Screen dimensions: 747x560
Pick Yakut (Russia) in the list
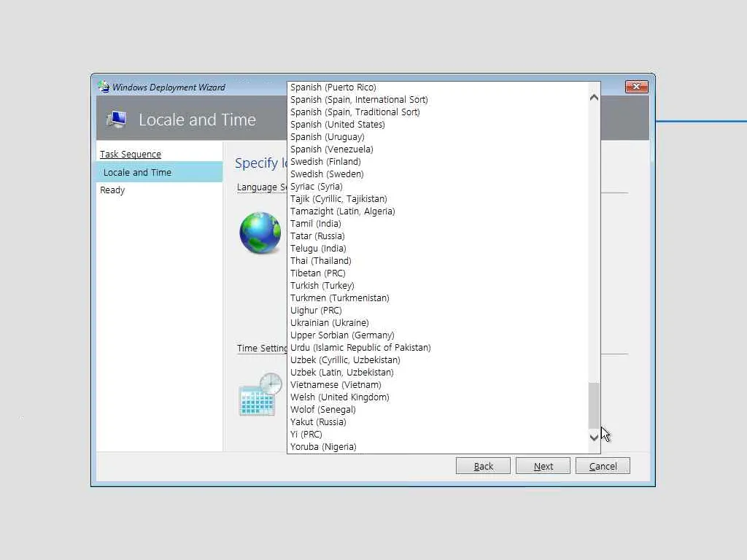coord(438,421)
